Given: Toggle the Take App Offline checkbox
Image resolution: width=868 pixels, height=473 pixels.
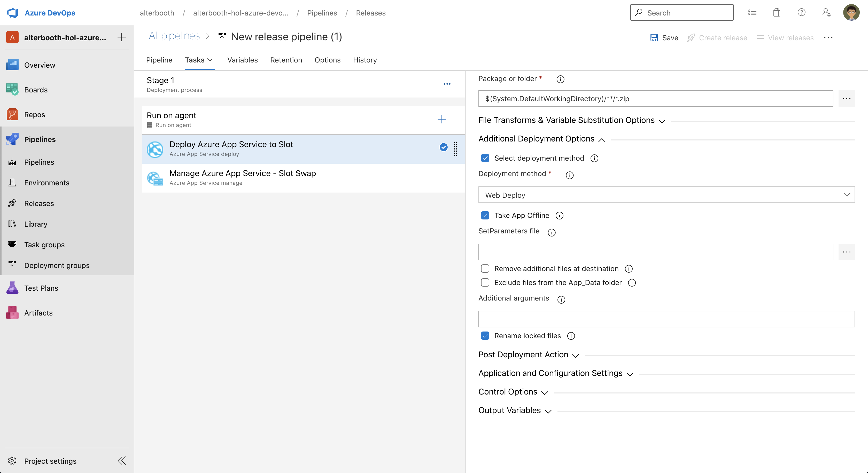Looking at the screenshot, I should pos(485,216).
